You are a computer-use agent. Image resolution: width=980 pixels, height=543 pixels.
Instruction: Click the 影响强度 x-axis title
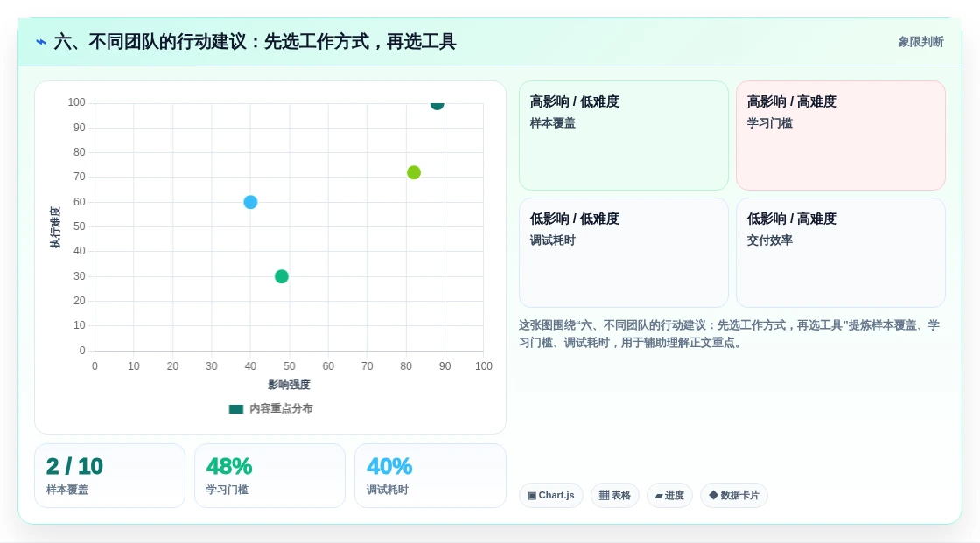coord(290,385)
